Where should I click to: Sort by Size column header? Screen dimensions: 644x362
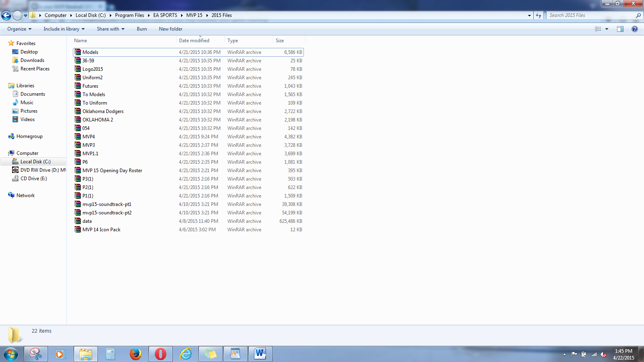[x=289, y=41]
